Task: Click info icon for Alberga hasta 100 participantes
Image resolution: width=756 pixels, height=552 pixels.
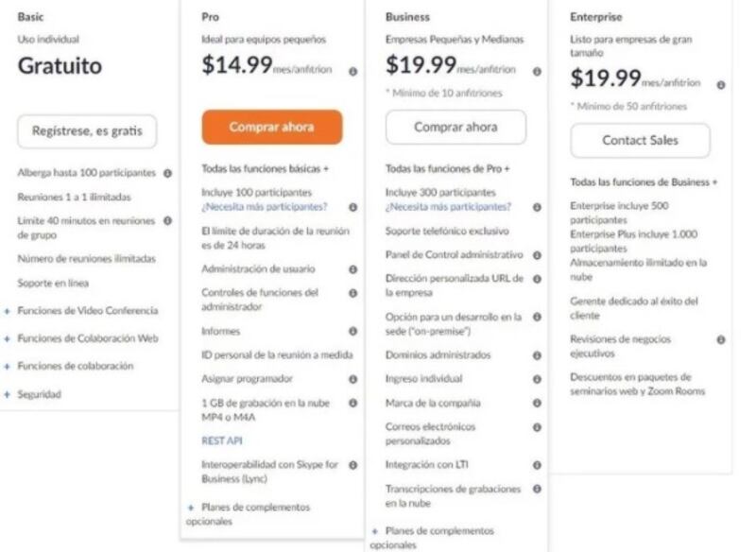Action: pos(168,173)
